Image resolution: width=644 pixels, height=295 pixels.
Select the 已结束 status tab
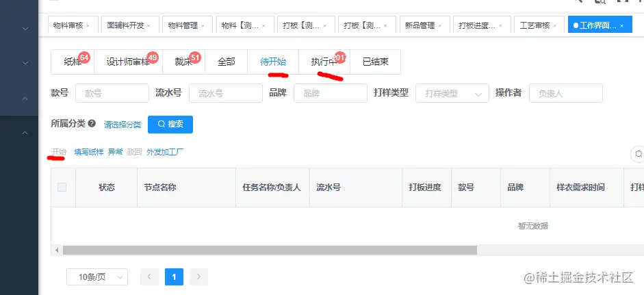376,62
